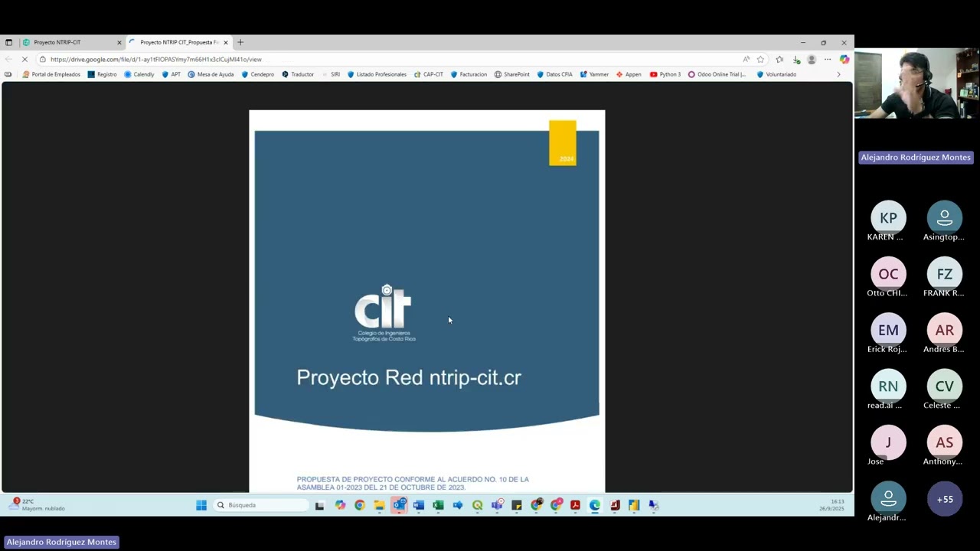
Task: Open the Edge profile avatar
Action: point(812,59)
